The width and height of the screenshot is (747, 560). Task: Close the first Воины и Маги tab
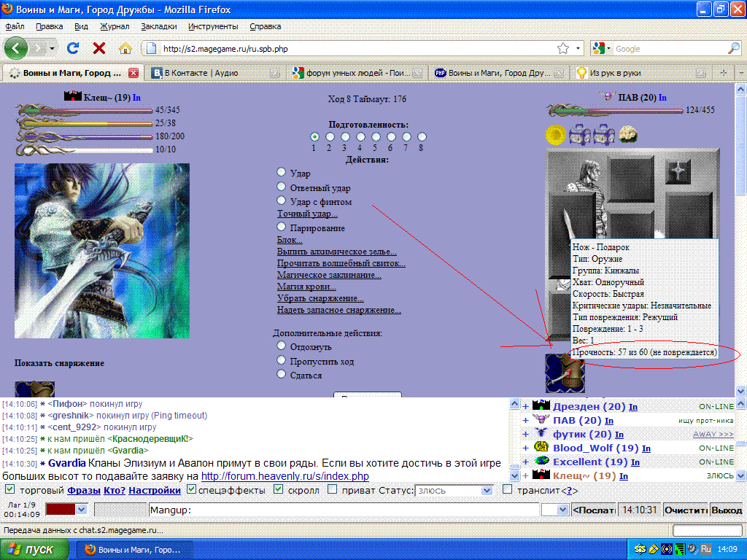click(133, 73)
